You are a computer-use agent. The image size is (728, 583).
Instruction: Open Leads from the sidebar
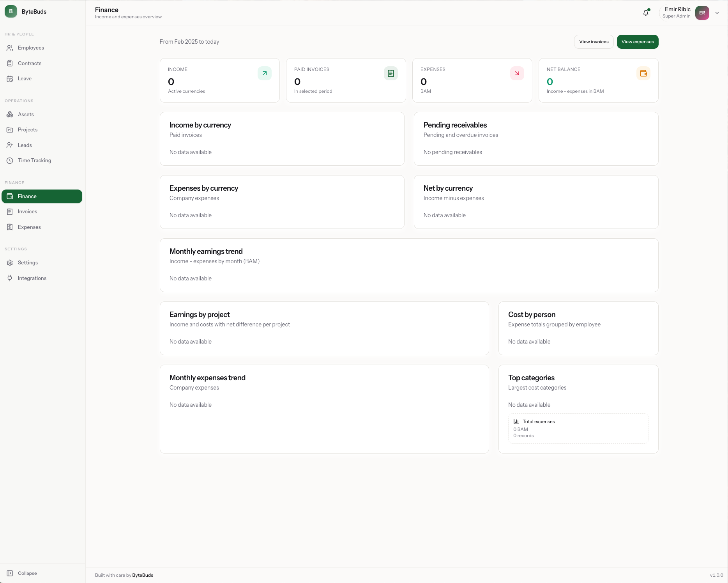coord(25,145)
